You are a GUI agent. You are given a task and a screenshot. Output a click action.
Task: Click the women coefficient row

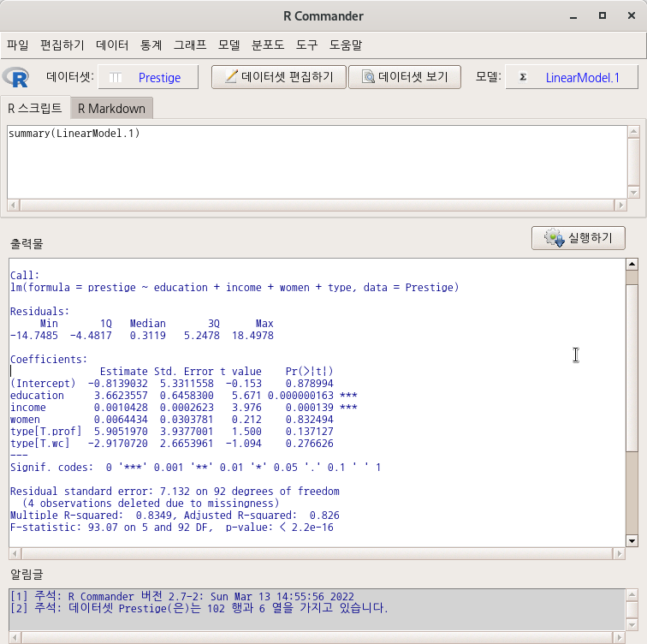coord(172,420)
